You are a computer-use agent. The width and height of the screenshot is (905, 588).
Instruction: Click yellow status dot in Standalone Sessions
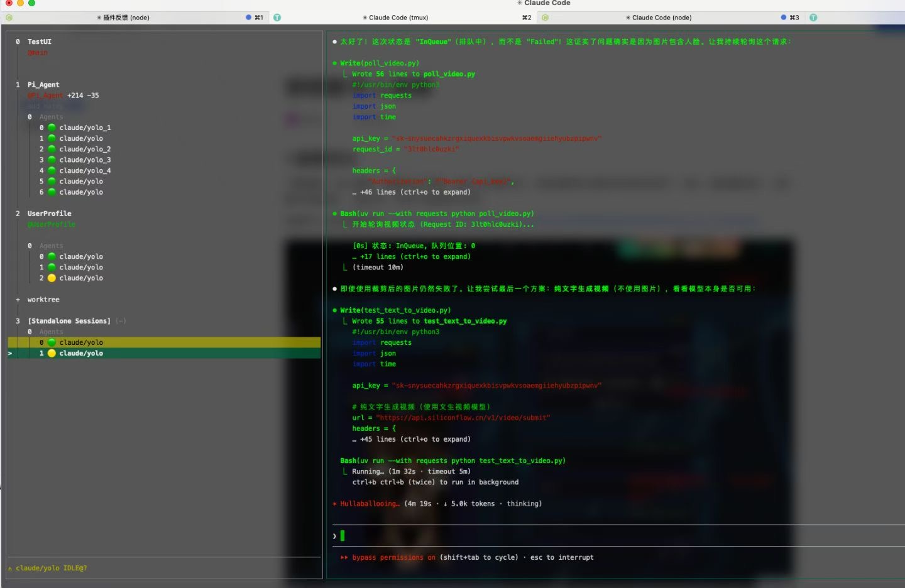pyautogui.click(x=52, y=353)
